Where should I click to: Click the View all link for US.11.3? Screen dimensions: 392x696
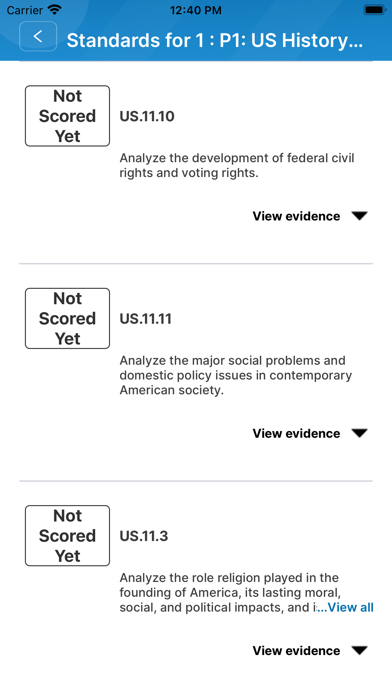(x=345, y=607)
